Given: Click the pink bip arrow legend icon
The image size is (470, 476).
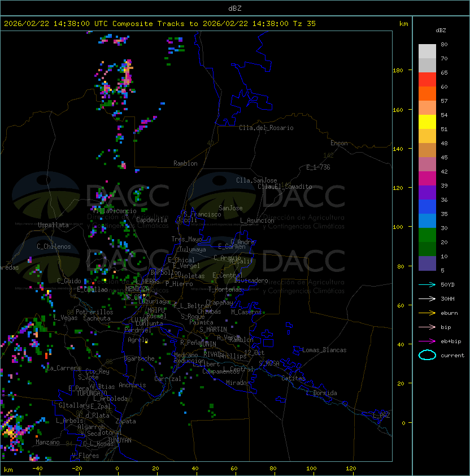Looking at the screenshot, I should pos(427,327).
